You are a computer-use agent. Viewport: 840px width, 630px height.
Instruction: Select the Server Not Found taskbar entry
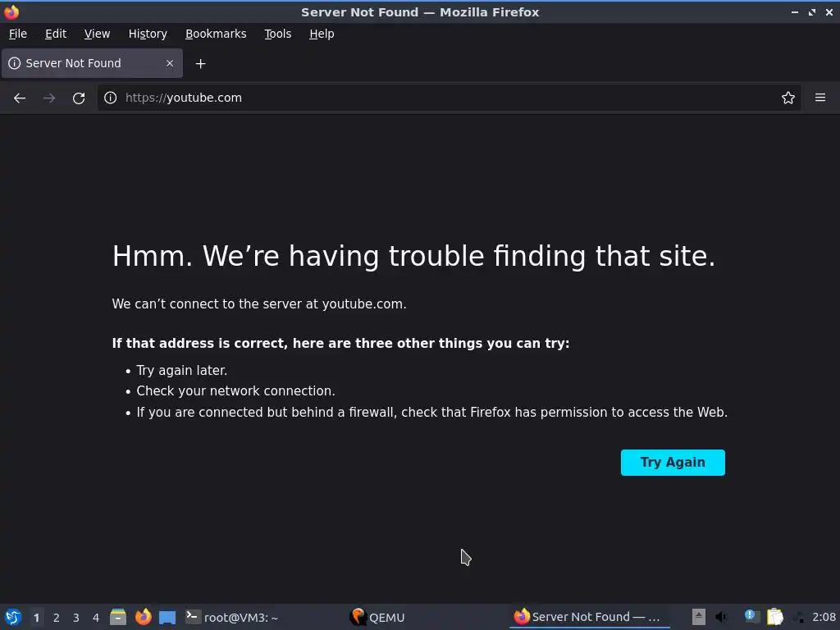589,617
